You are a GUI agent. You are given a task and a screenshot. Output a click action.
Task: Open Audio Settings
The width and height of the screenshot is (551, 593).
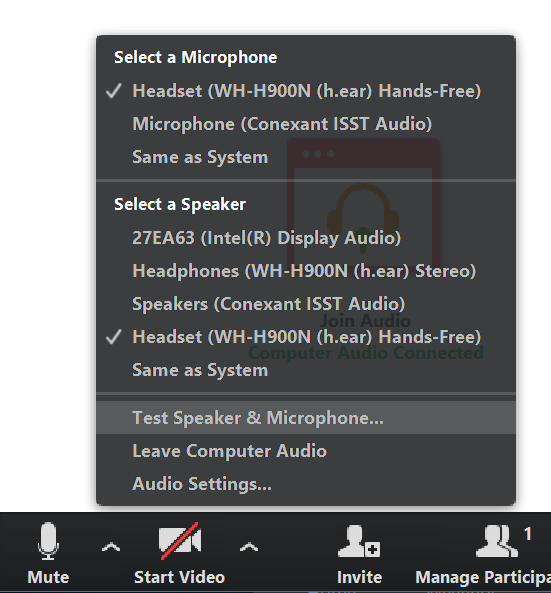(306, 484)
